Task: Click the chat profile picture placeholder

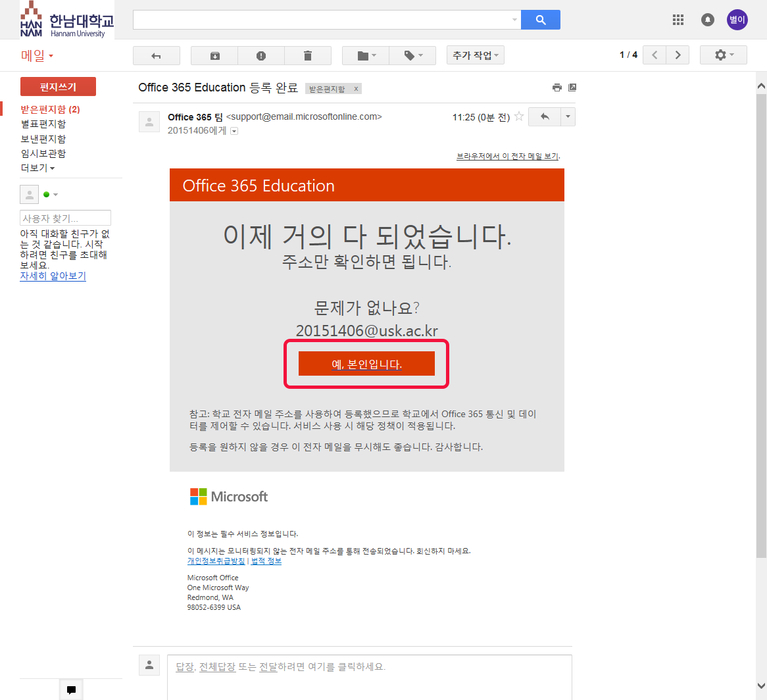Action: [30, 194]
